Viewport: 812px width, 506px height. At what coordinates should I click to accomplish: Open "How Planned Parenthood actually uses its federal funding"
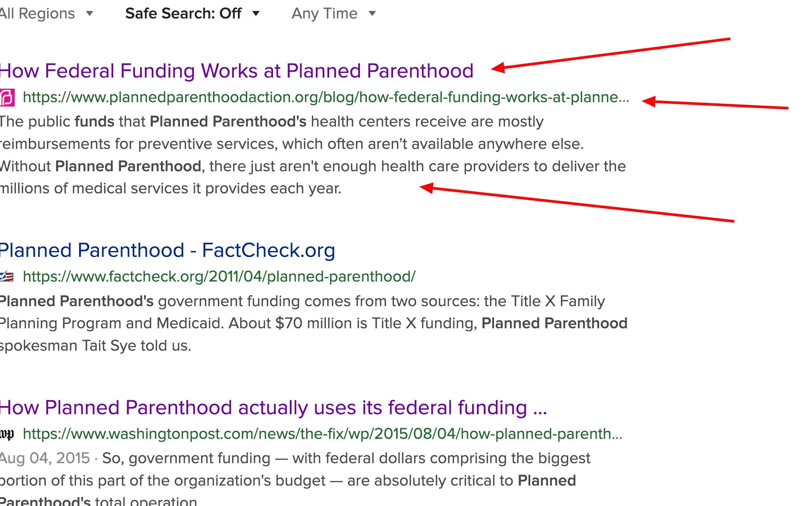273,408
